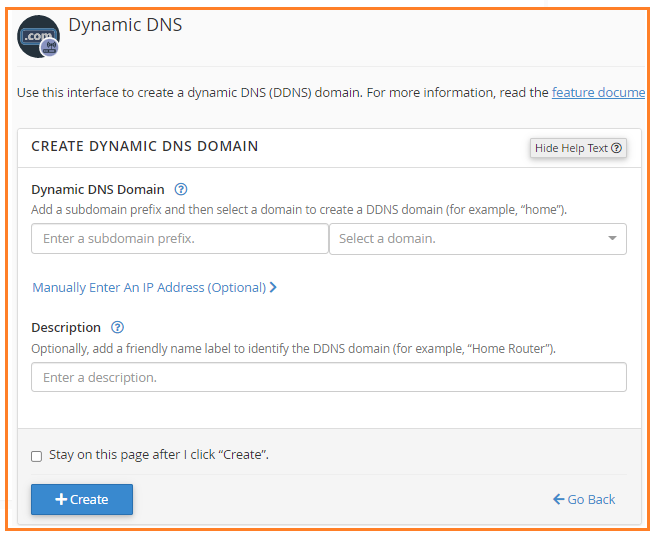Click the Dynamic DNS page heading
Viewport: 658px width, 536px height.
coord(125,25)
